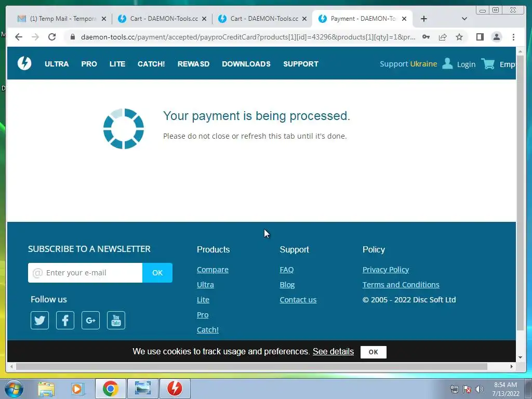
Task: Open DAEMON Tools app in taskbar
Action: point(175,389)
